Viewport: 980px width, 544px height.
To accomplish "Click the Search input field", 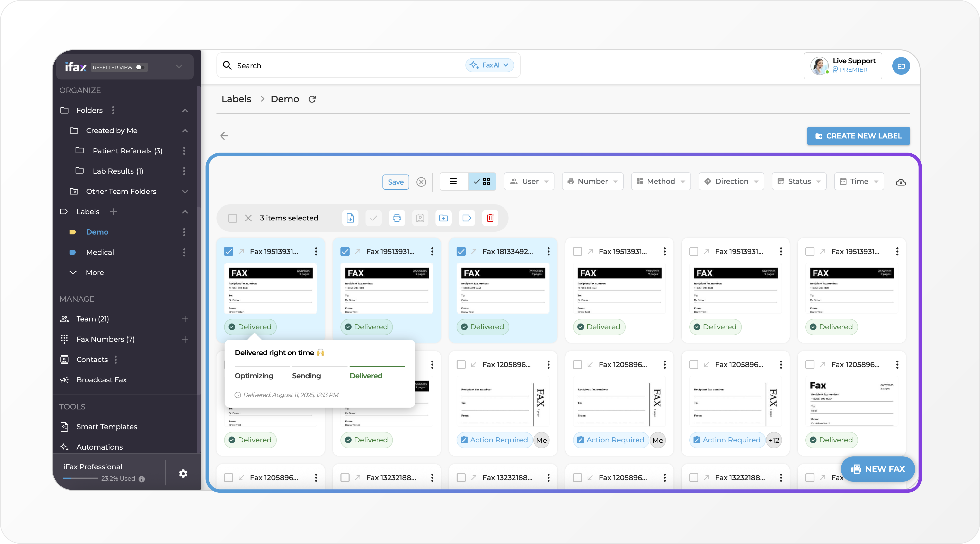I will [x=342, y=65].
